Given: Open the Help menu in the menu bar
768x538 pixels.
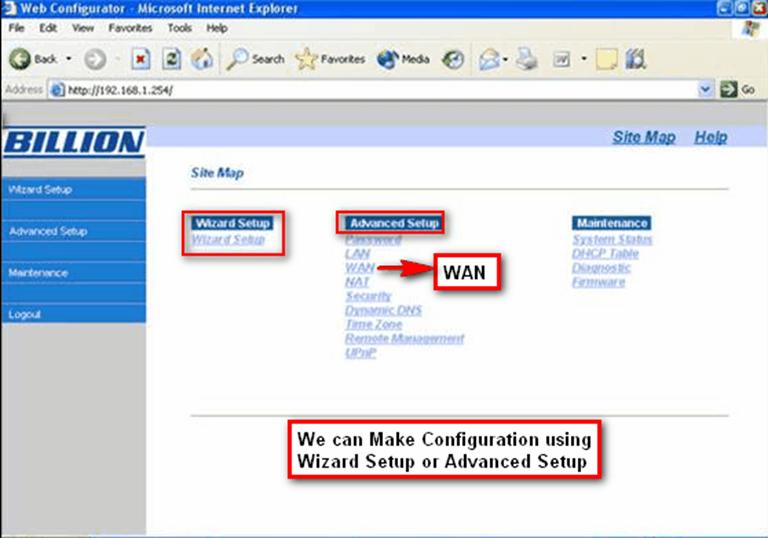Looking at the screenshot, I should (x=216, y=28).
